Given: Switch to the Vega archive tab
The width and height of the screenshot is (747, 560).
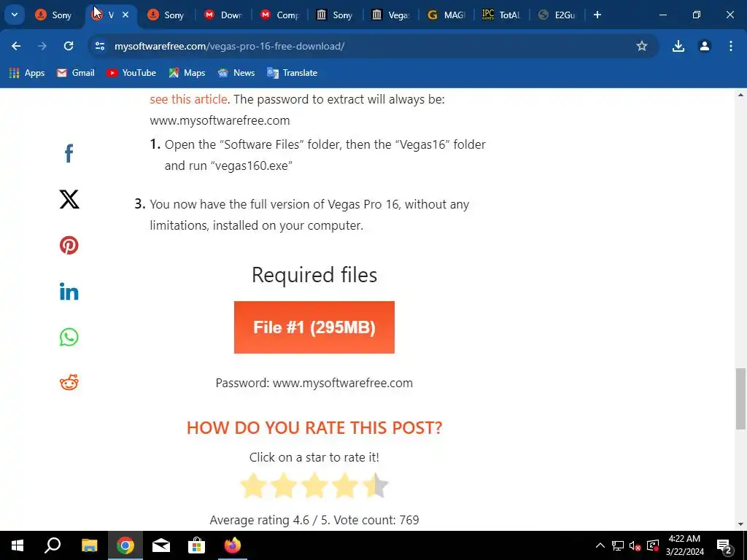Looking at the screenshot, I should tap(391, 15).
